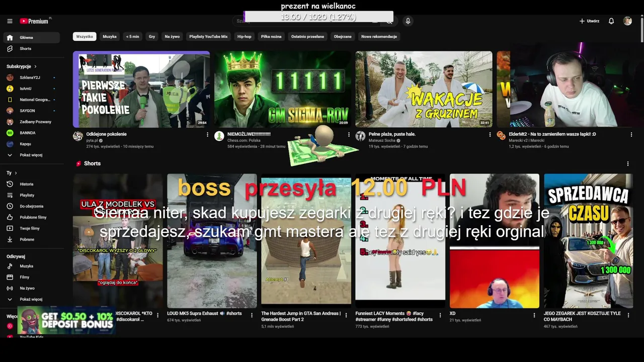Go to Główna home page
The height and width of the screenshot is (362, 644).
coord(32,38)
